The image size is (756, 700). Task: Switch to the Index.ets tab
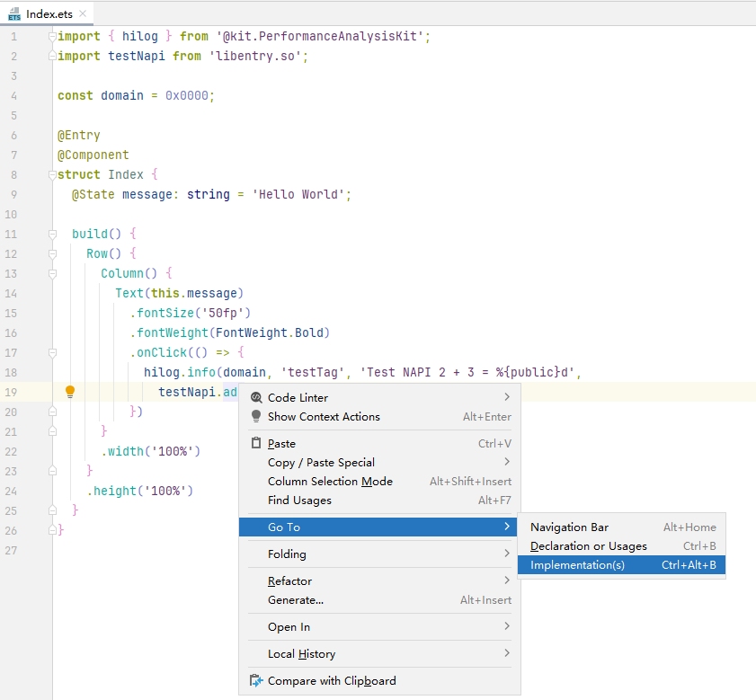pyautogui.click(x=49, y=14)
